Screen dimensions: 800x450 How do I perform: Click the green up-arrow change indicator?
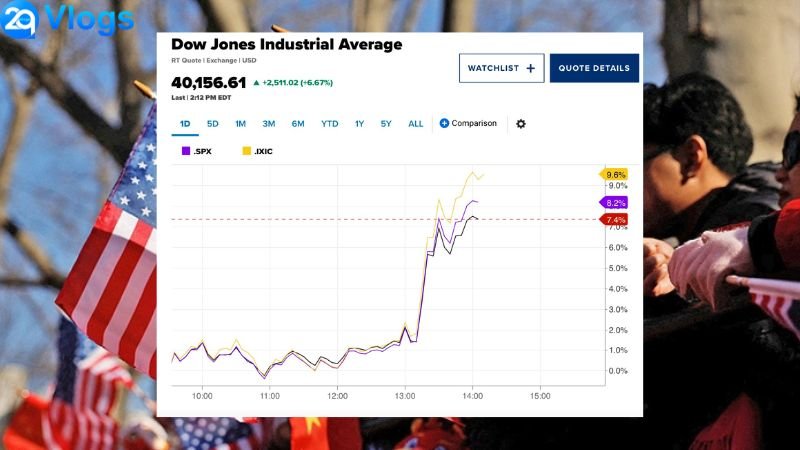(x=256, y=83)
